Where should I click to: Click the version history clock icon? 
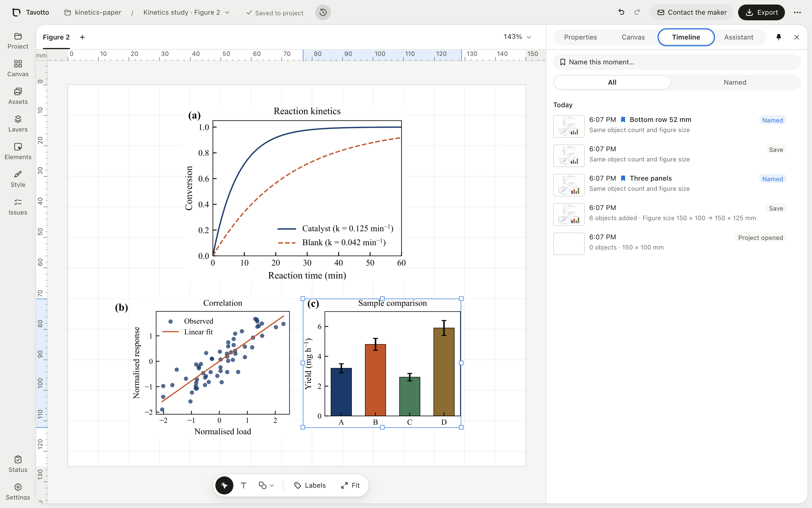[323, 12]
